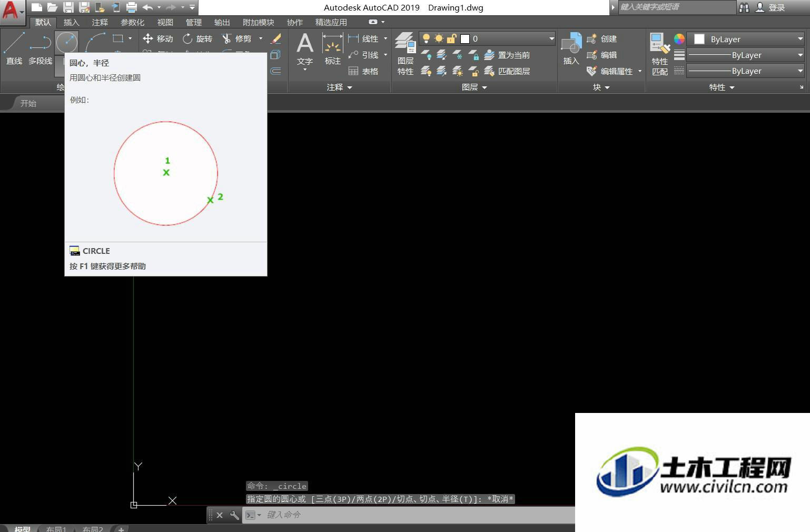Open the 编辑属性 dropdown arrow
The height and width of the screenshot is (532, 810).
[x=640, y=71]
